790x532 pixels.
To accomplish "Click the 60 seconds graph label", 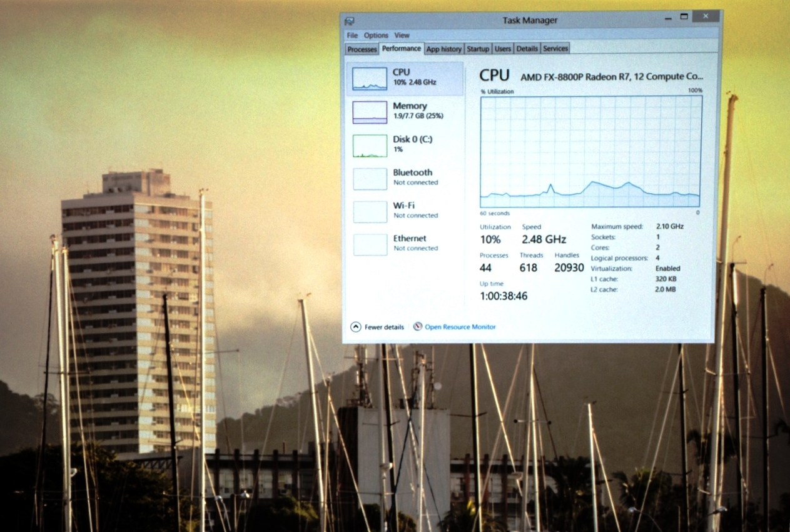I will [x=495, y=213].
